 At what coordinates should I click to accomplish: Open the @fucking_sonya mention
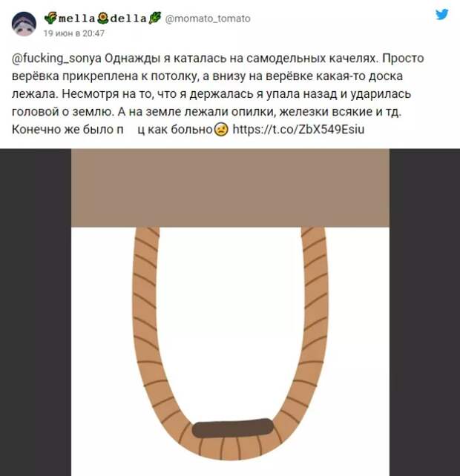[56, 59]
